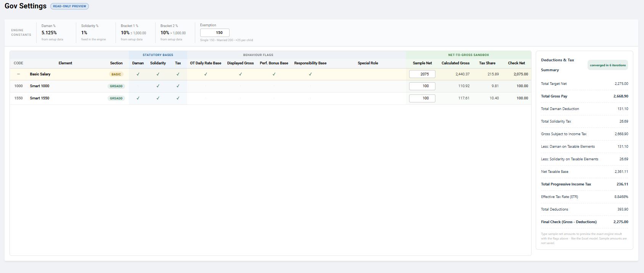Click the BASIC section badge

coord(116,74)
